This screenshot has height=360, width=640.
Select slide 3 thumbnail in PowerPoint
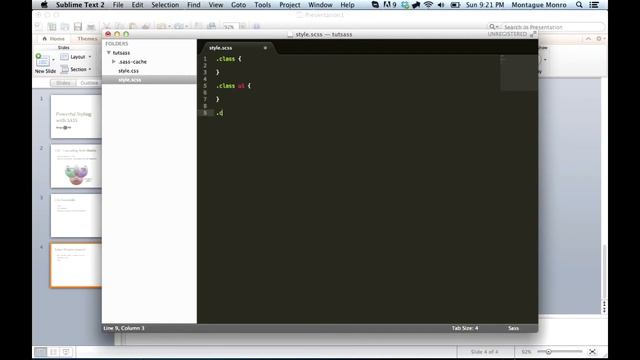76,216
